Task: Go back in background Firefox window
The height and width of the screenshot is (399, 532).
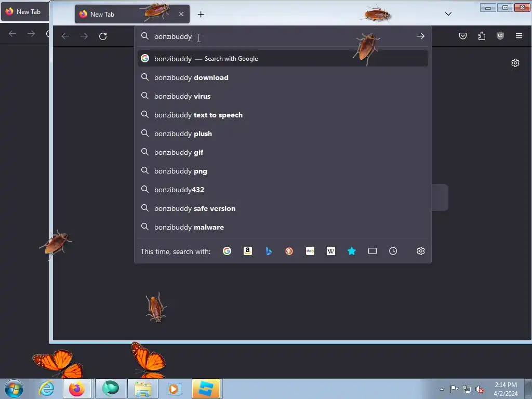Action: (12, 34)
